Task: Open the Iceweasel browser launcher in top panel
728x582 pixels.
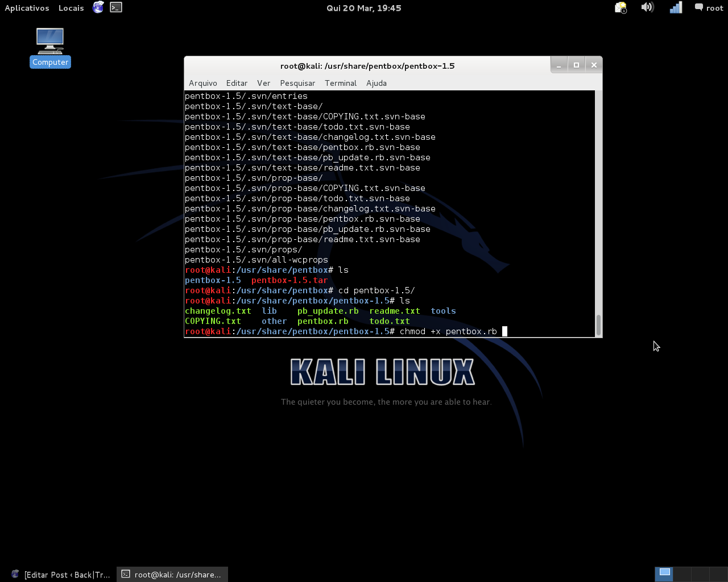Action: 98,7
